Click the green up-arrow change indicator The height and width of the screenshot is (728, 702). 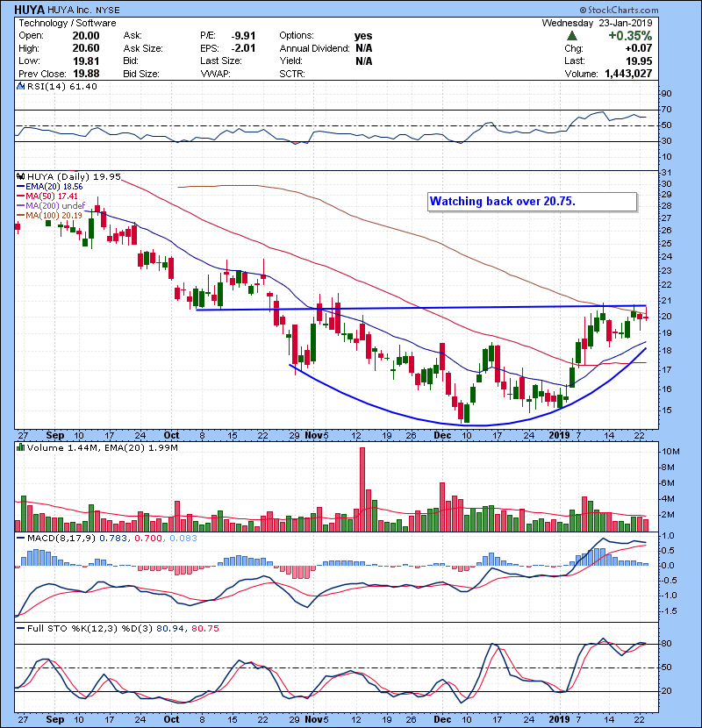(x=572, y=36)
